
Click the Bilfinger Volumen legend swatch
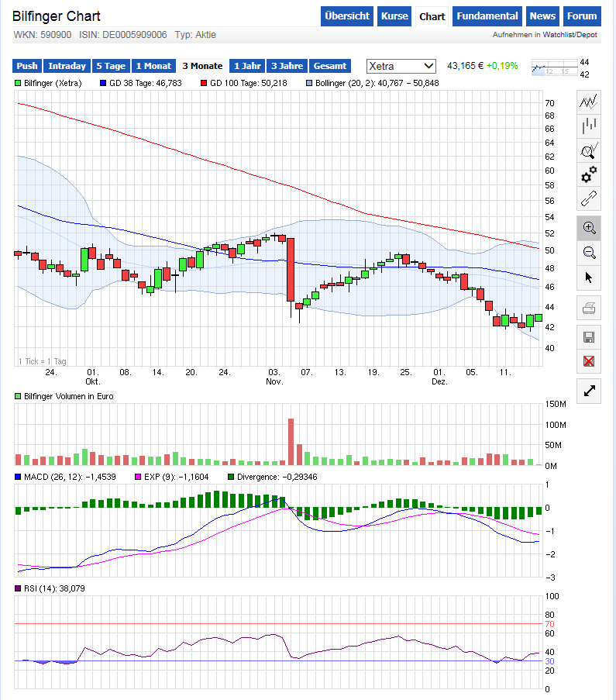point(18,396)
